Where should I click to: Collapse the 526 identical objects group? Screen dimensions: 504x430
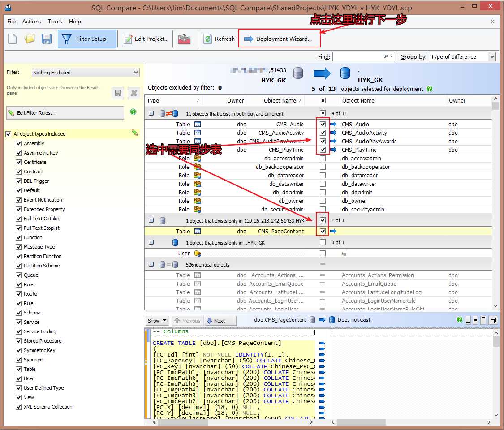point(151,264)
